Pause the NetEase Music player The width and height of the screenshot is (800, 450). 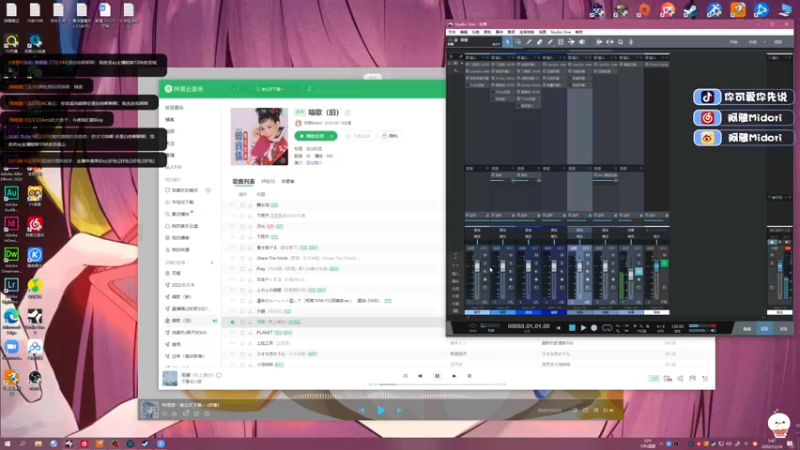pyautogui.click(x=437, y=376)
